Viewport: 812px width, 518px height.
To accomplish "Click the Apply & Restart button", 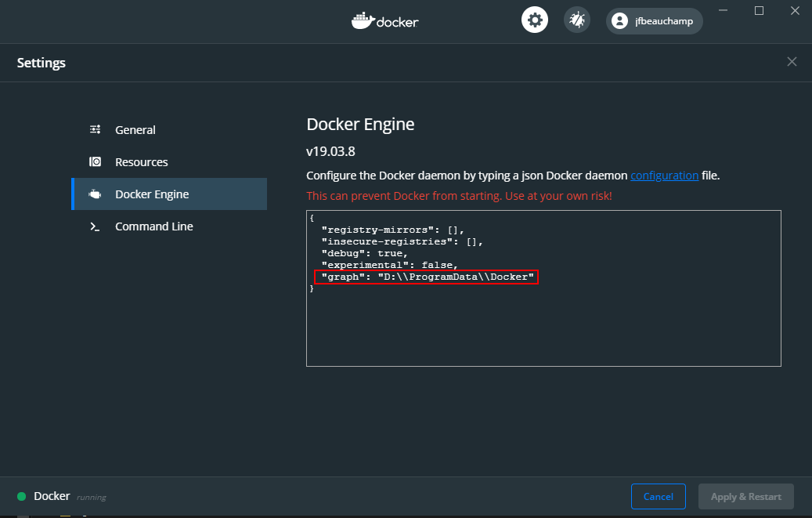I will (x=746, y=496).
